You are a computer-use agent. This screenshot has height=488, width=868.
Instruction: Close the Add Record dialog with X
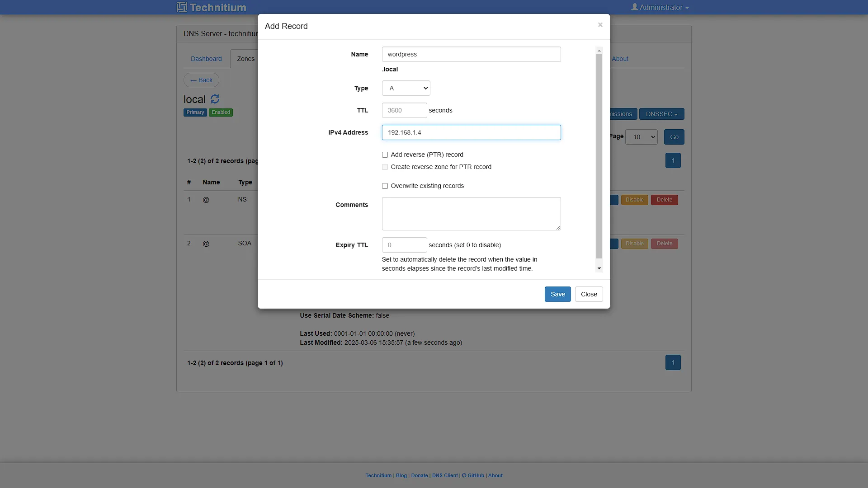coord(600,25)
